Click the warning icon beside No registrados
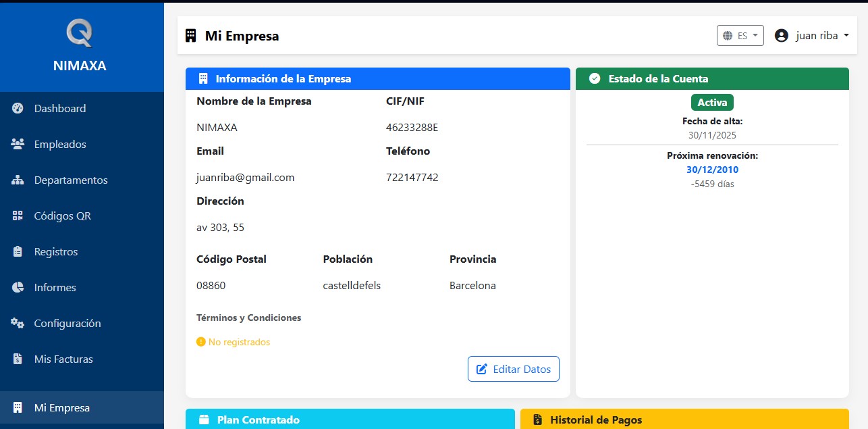The image size is (868, 429). coord(200,342)
